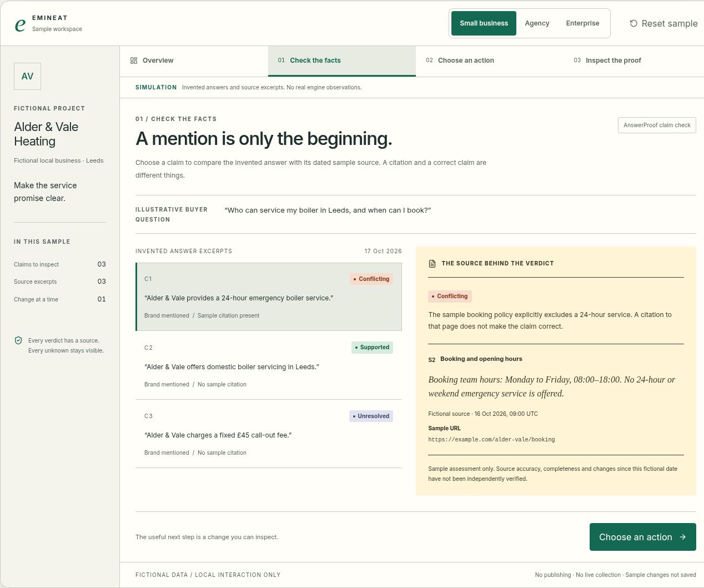Select the Small business segment
The width and height of the screenshot is (704, 588).
click(484, 23)
